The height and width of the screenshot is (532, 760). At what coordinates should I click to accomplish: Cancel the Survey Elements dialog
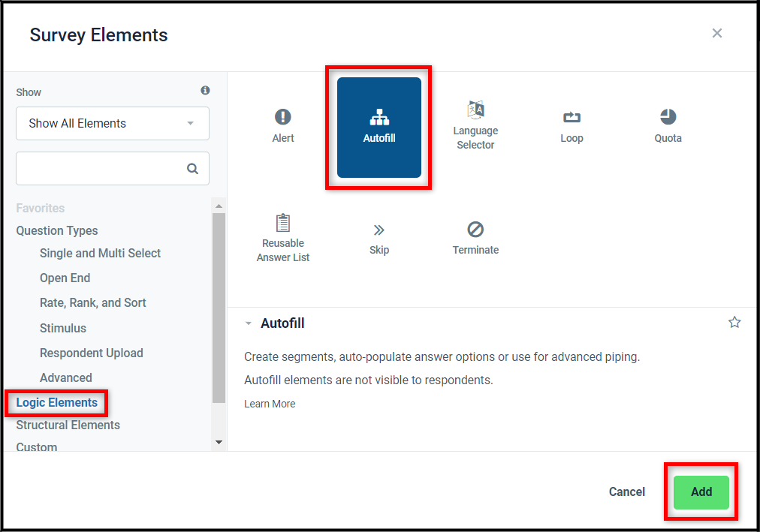pyautogui.click(x=626, y=492)
